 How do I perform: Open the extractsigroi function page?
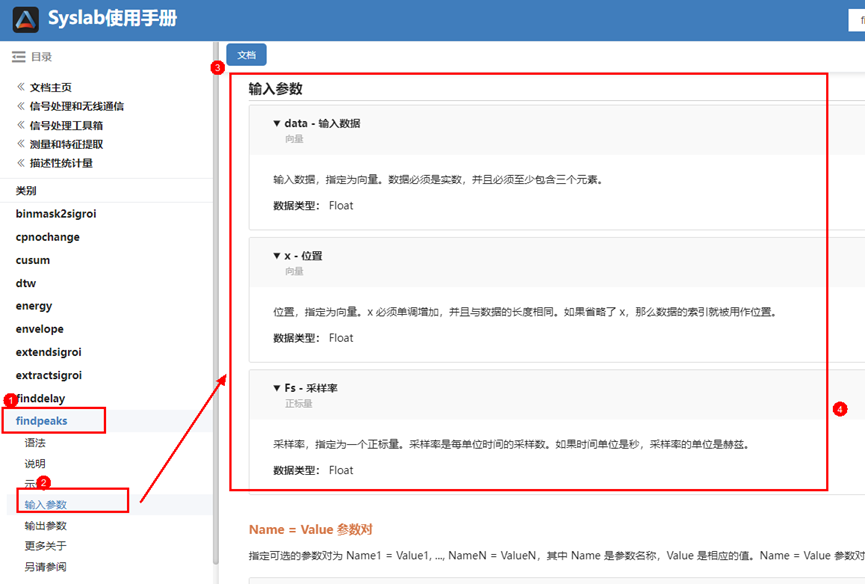tap(49, 375)
